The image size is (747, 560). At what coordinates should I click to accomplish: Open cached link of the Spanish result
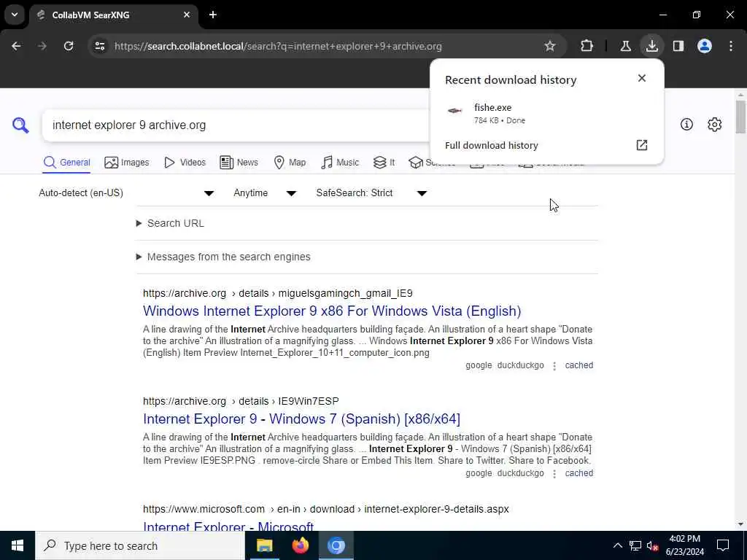tap(578, 472)
